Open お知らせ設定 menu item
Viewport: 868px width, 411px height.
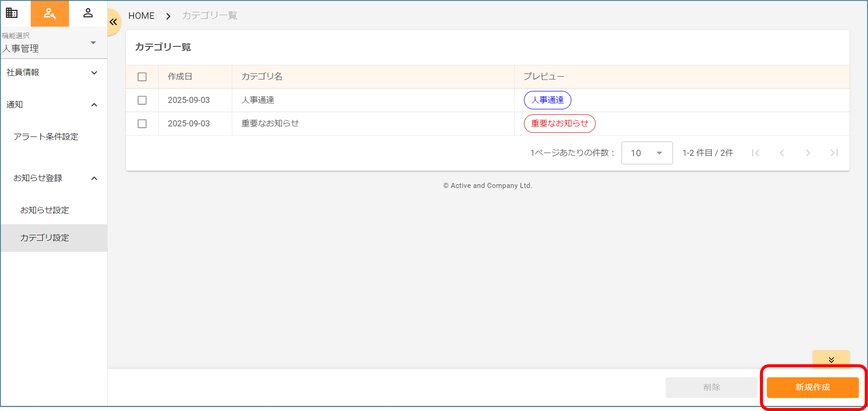pyautogui.click(x=44, y=210)
